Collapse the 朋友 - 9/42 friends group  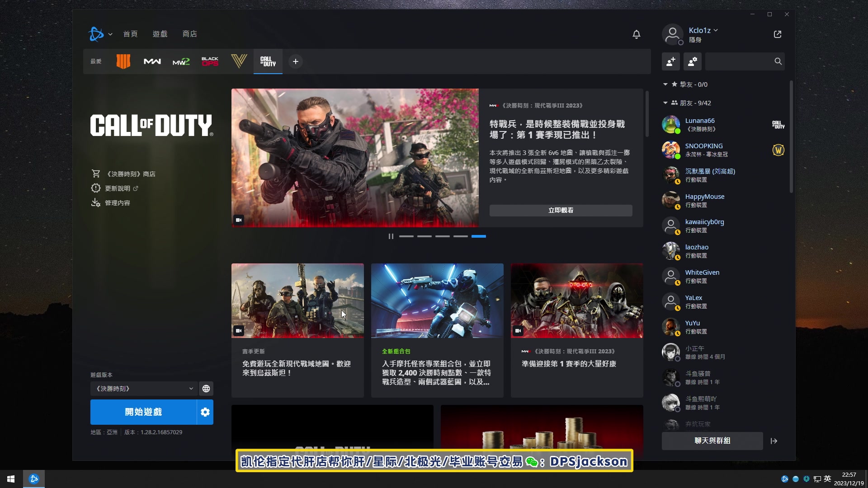point(665,103)
